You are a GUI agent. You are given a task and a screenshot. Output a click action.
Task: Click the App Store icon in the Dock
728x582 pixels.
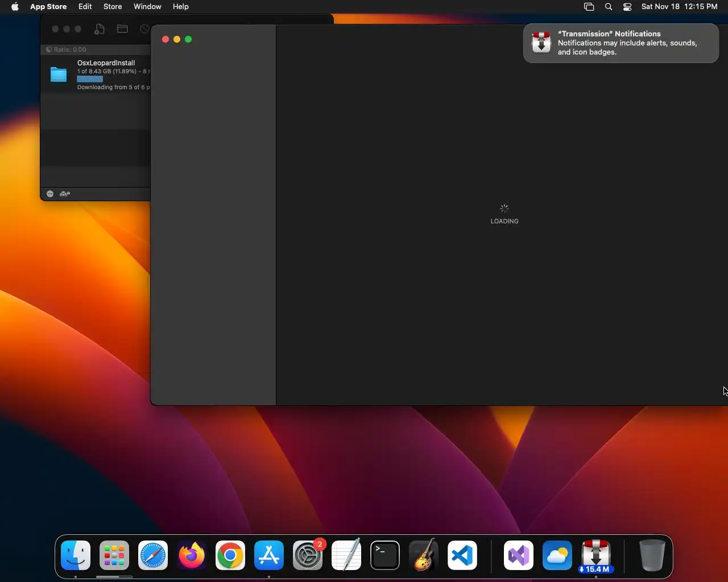pyautogui.click(x=269, y=555)
